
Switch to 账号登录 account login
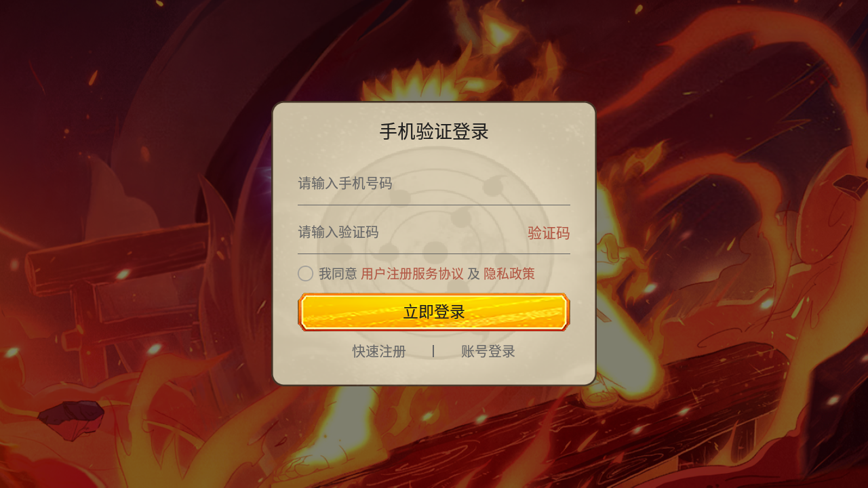(488, 352)
